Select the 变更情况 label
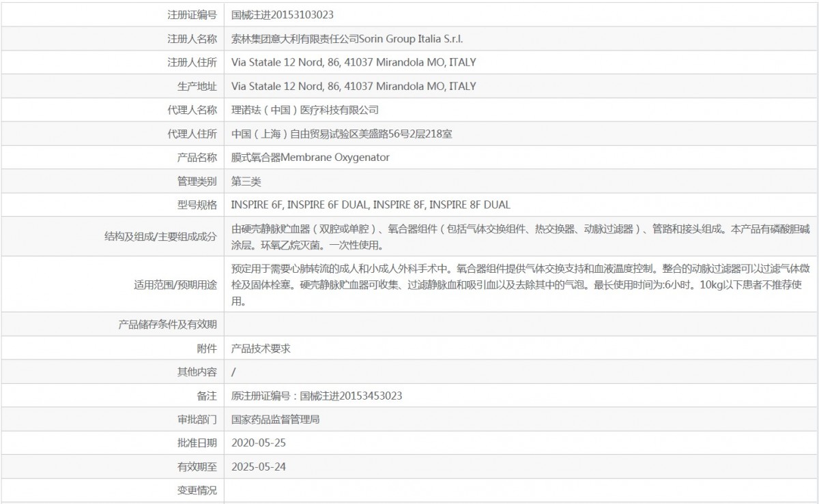The image size is (819, 504). pos(197,490)
